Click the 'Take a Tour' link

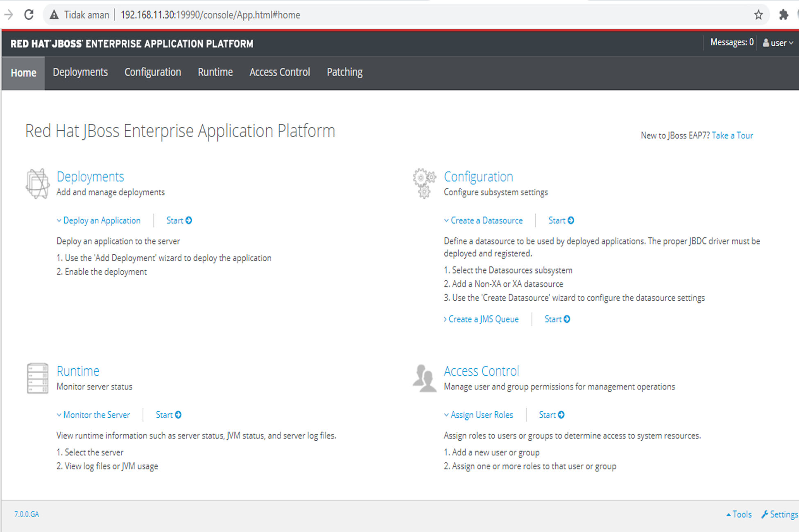(x=732, y=136)
